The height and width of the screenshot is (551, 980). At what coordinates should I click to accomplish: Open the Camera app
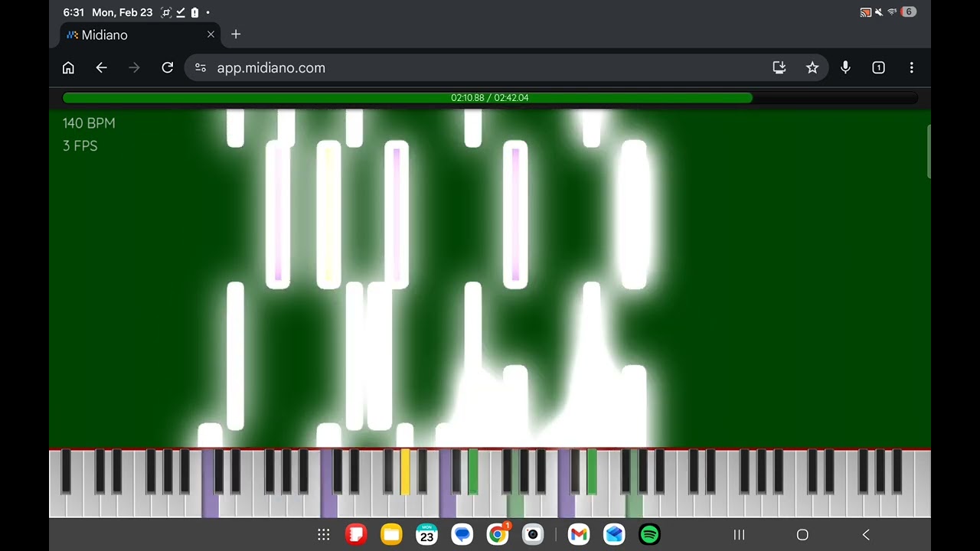coord(533,534)
